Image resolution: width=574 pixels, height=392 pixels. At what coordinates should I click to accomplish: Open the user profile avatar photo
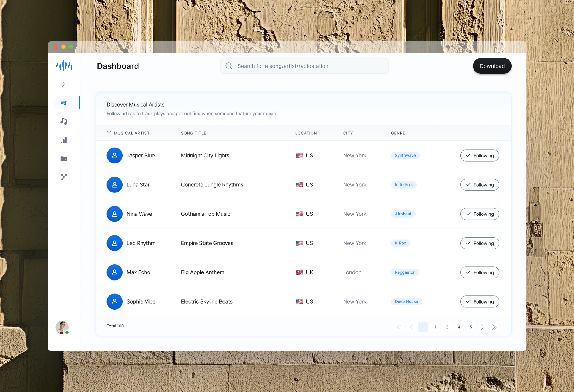point(62,327)
